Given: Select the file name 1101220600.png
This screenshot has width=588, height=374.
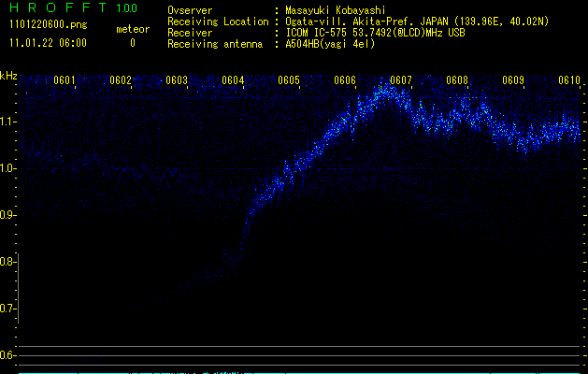Looking at the screenshot, I should [x=49, y=25].
